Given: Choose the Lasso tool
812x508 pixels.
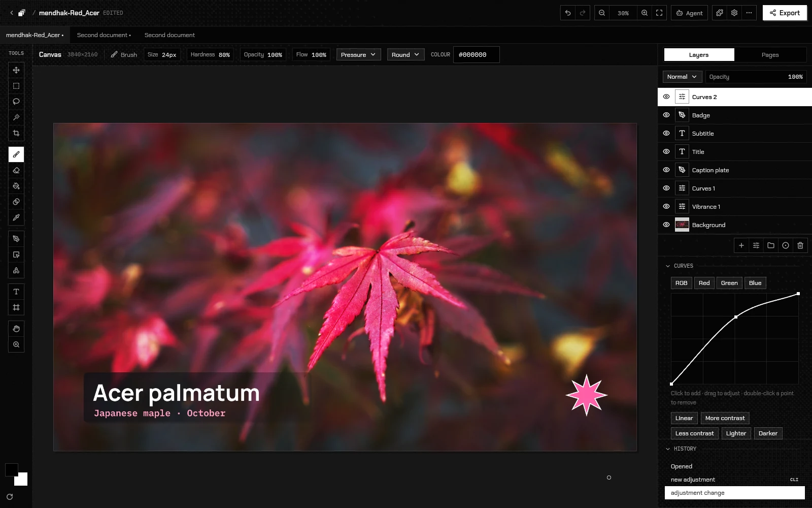Looking at the screenshot, I should click(16, 102).
